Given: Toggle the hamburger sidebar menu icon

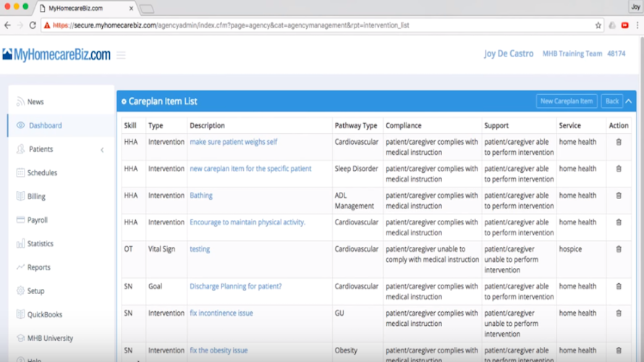Looking at the screenshot, I should 121,55.
